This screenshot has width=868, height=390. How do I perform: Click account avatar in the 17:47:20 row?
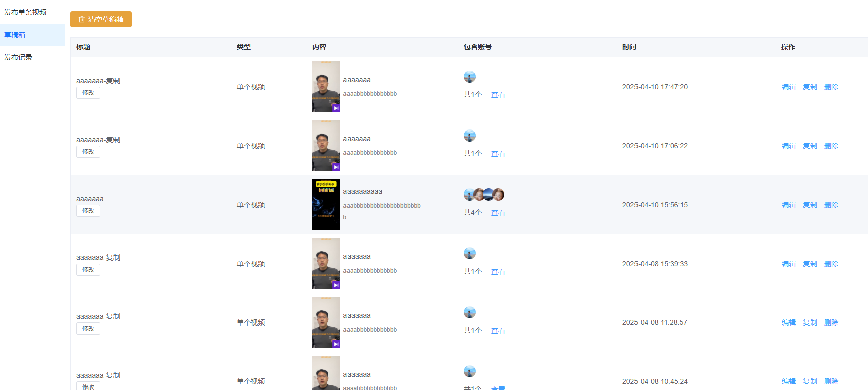(470, 77)
